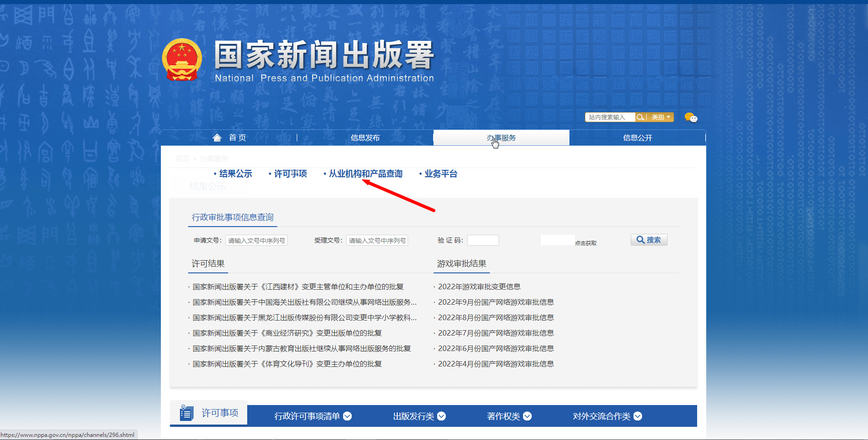Click the 从业机构和产品查询 link
This screenshot has height=440, width=868.
366,173
